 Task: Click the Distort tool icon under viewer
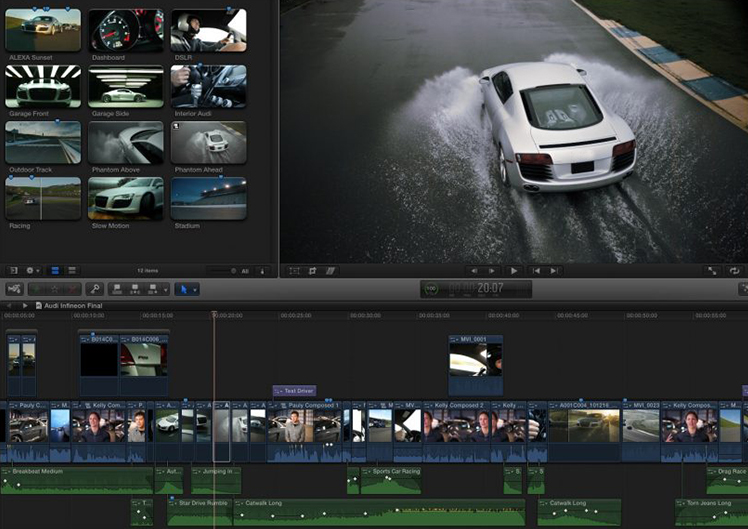(x=330, y=270)
